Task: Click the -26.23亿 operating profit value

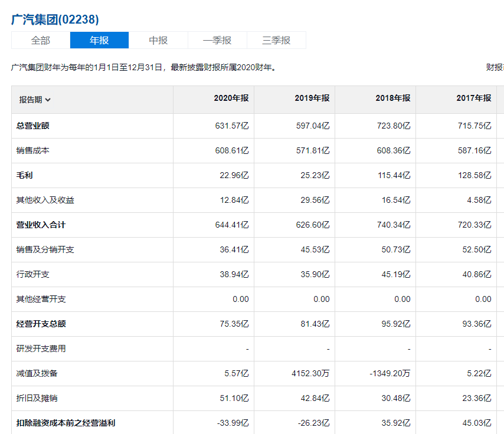Action: pyautogui.click(x=314, y=423)
